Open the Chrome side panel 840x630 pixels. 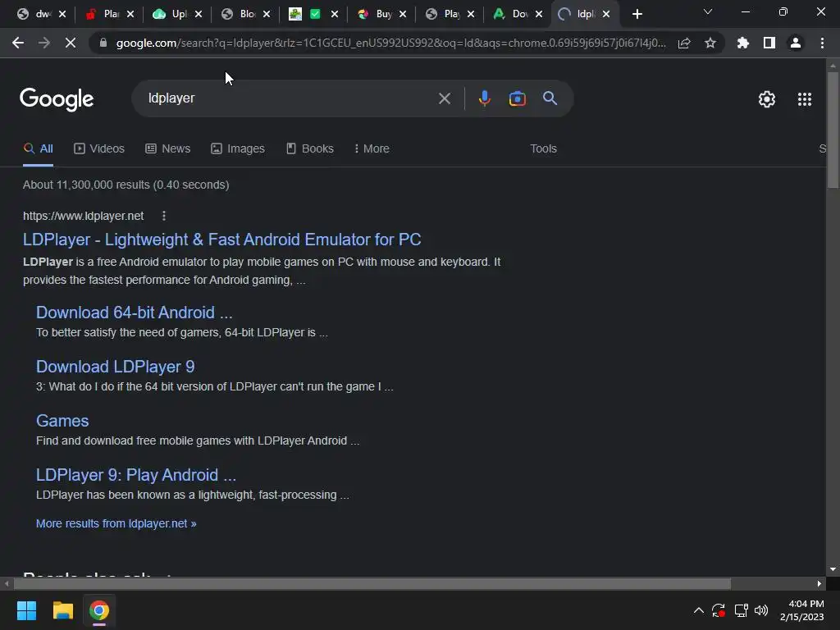point(769,43)
